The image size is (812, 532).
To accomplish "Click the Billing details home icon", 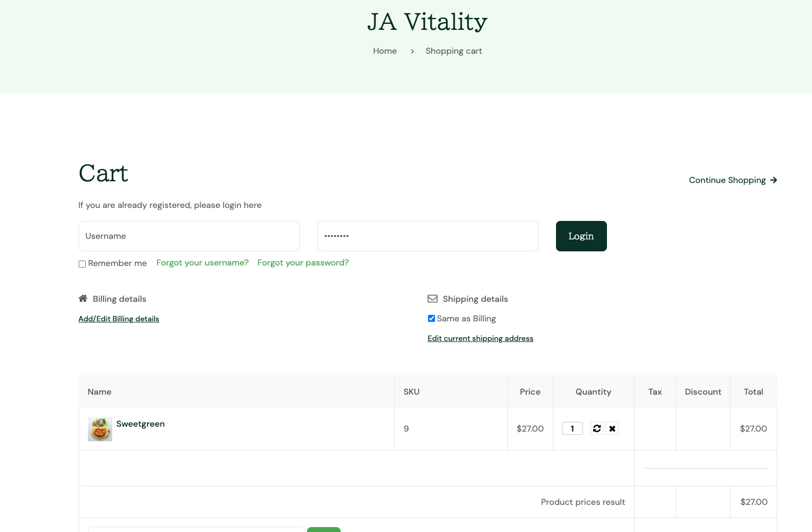I will tap(83, 299).
